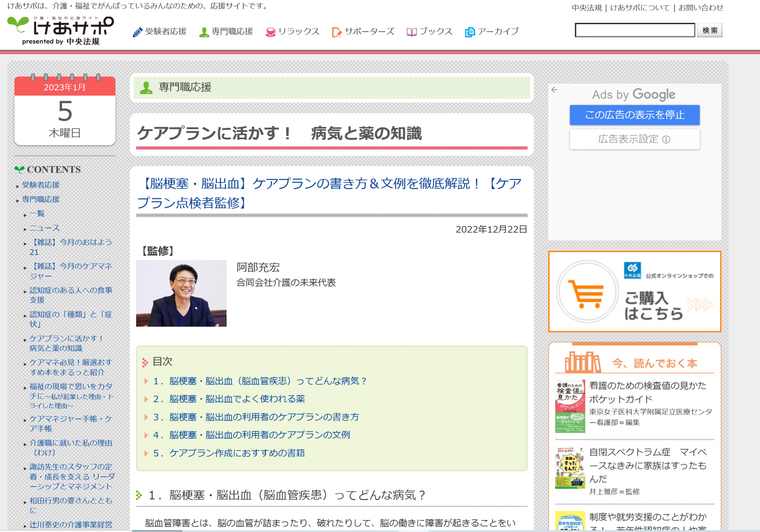Click into the site search text field
This screenshot has height=532, width=760.
(634, 30)
